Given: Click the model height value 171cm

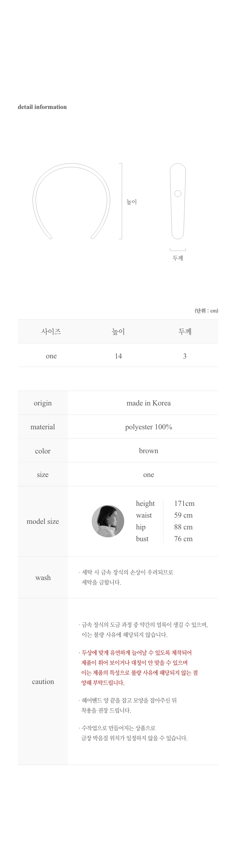Looking at the screenshot, I should (184, 503).
